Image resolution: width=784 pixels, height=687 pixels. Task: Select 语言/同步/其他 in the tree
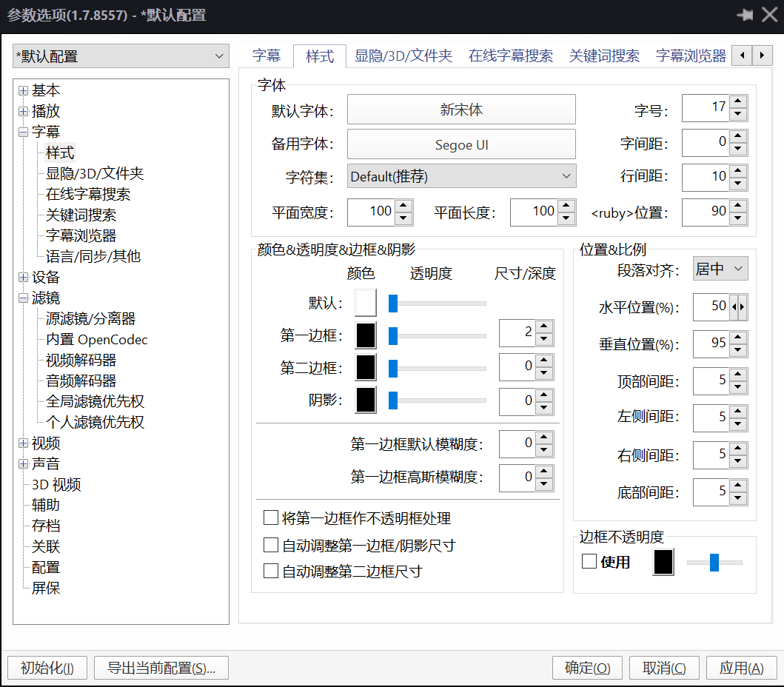click(93, 256)
